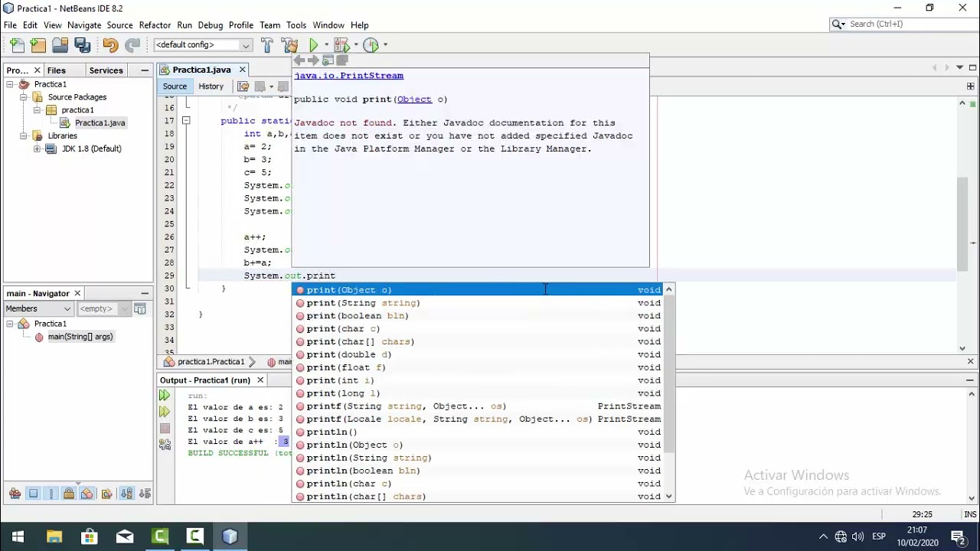Expand the JDK 1.8 (Default) node
This screenshot has height=551, width=980.
37,148
